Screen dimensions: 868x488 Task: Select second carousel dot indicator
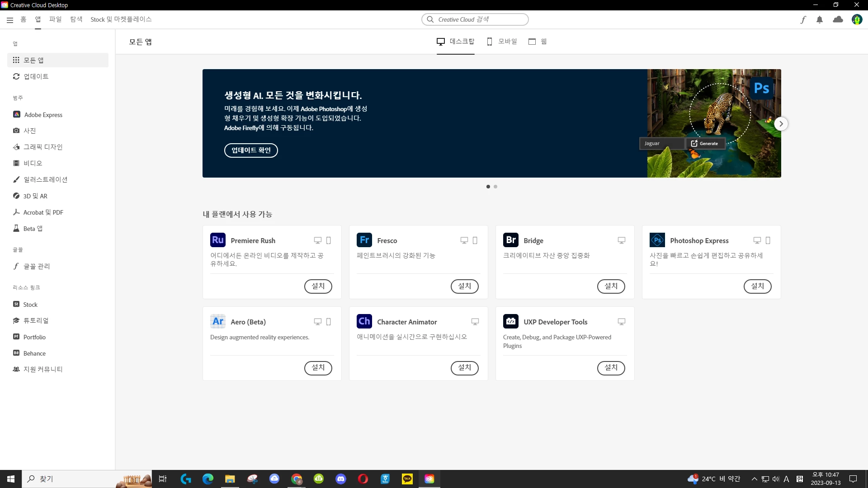pyautogui.click(x=495, y=187)
